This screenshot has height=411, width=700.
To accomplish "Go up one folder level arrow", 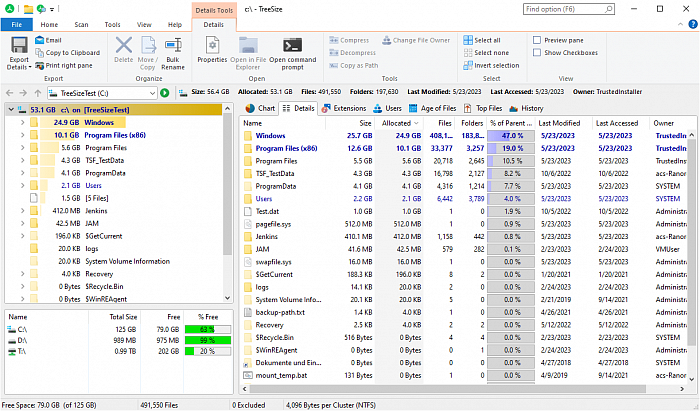I will coord(38,93).
